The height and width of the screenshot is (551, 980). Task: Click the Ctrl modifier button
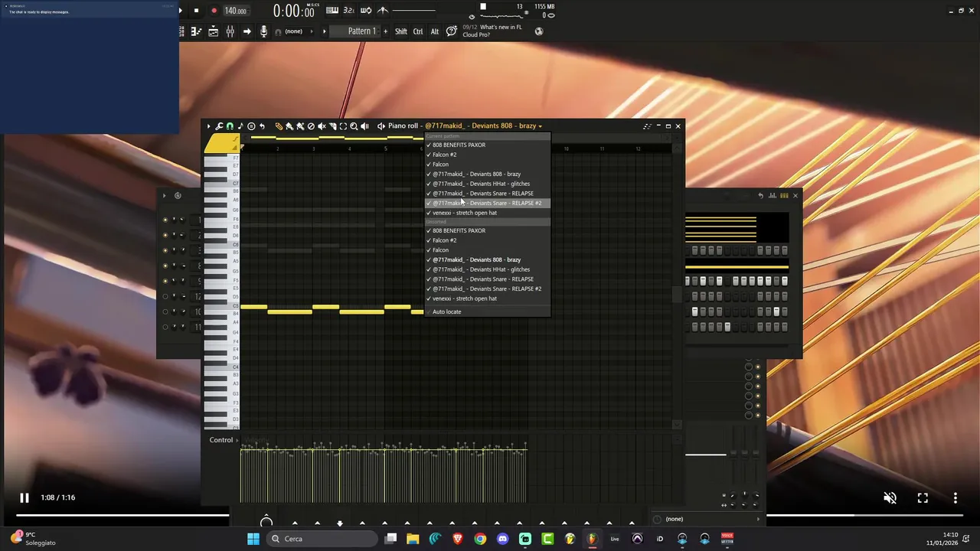pyautogui.click(x=418, y=31)
